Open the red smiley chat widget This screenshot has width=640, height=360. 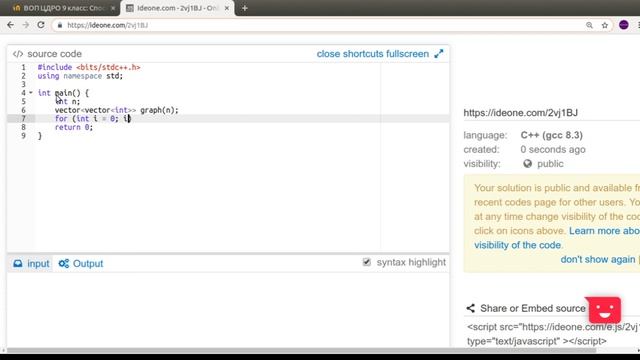[x=604, y=310]
